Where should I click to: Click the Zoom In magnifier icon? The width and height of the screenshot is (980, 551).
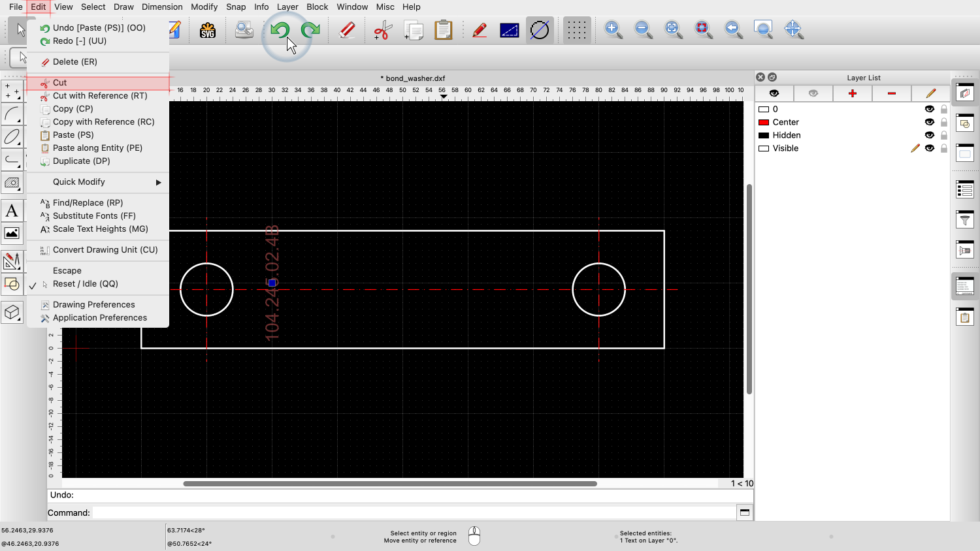click(x=613, y=29)
